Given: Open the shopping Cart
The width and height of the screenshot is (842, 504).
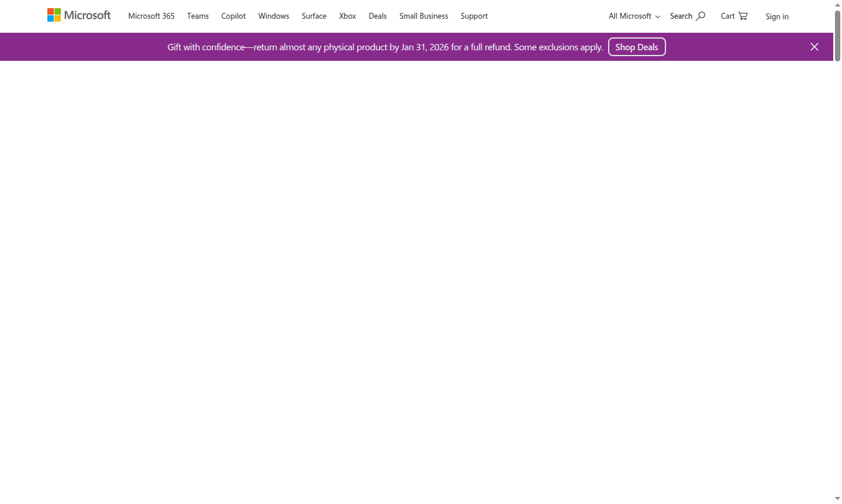Looking at the screenshot, I should pos(733,16).
